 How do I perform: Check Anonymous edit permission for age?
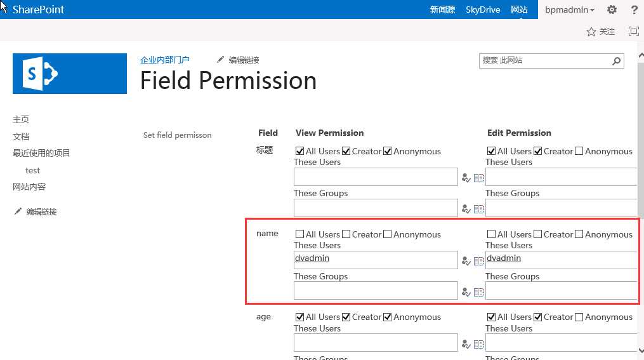tap(579, 317)
